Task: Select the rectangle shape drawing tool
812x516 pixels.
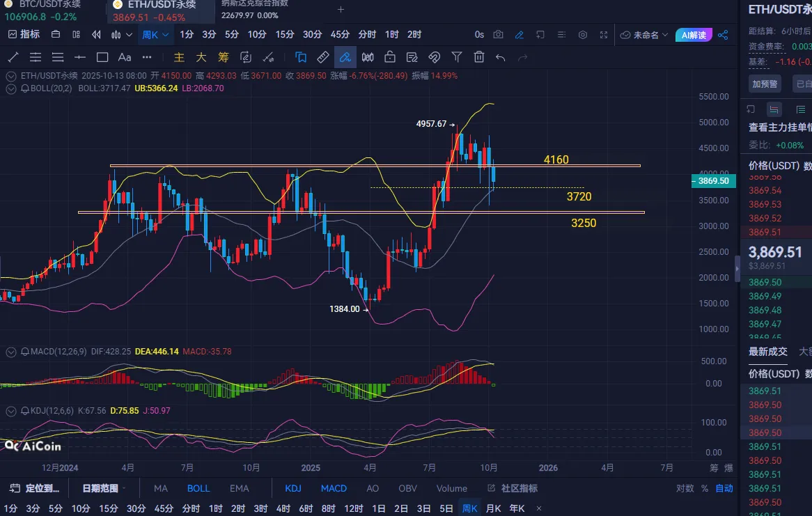Action: click(102, 57)
